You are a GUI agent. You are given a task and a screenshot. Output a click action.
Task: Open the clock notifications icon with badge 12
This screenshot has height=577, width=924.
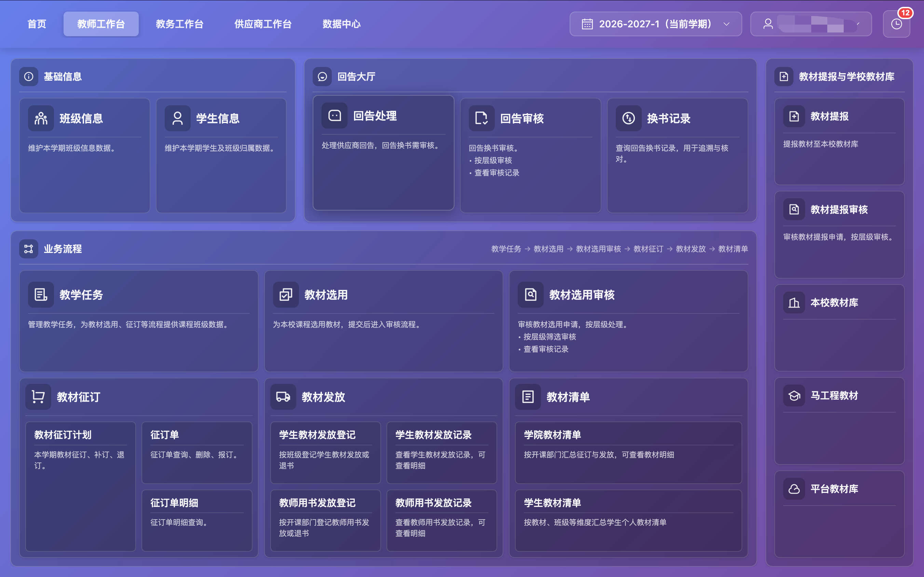(x=896, y=24)
